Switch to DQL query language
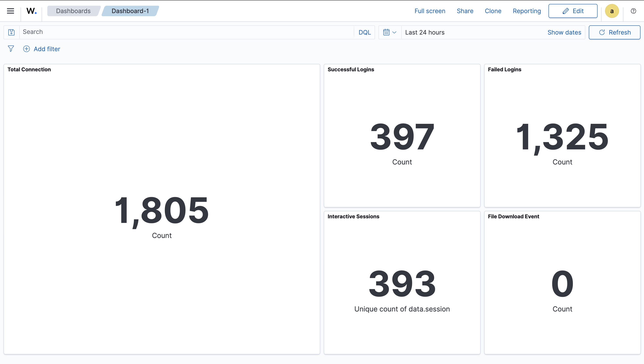This screenshot has height=364, width=644. (364, 32)
